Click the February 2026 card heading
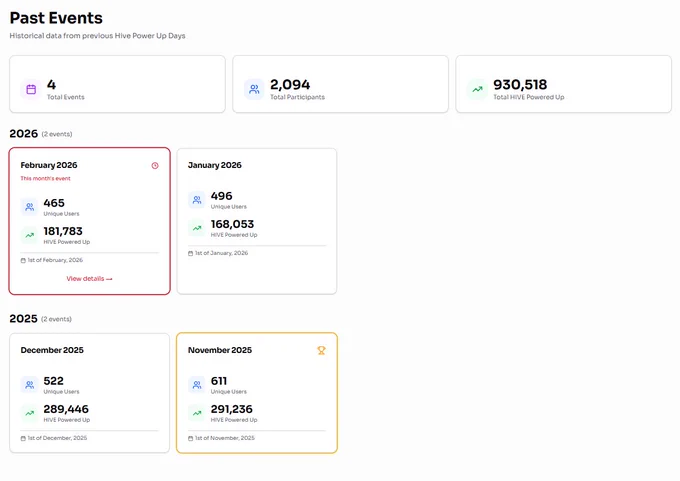680x481 pixels. click(x=49, y=165)
